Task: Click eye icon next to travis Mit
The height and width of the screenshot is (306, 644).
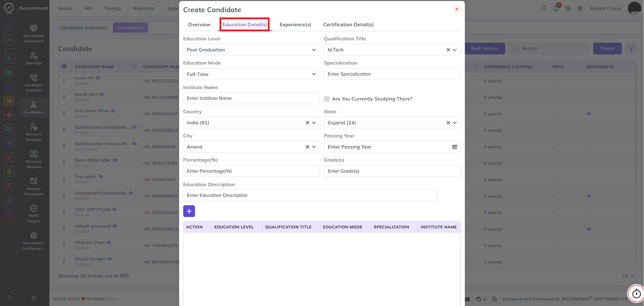Action: tap(98, 78)
